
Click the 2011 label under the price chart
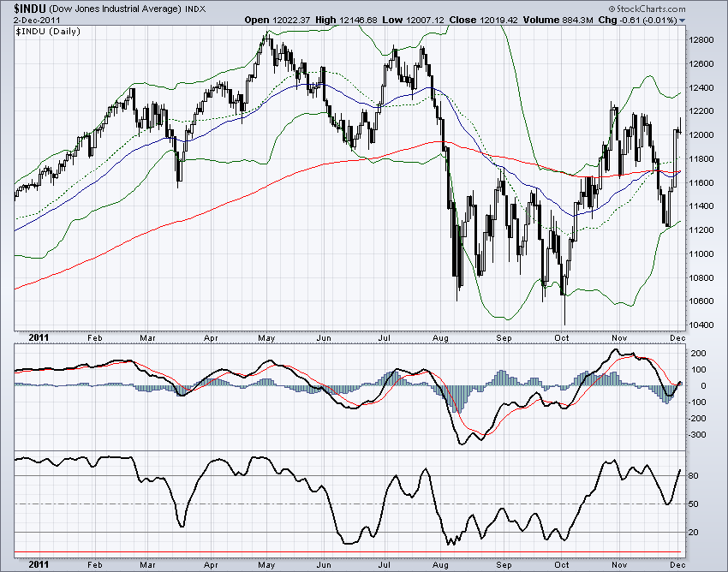[39, 337]
